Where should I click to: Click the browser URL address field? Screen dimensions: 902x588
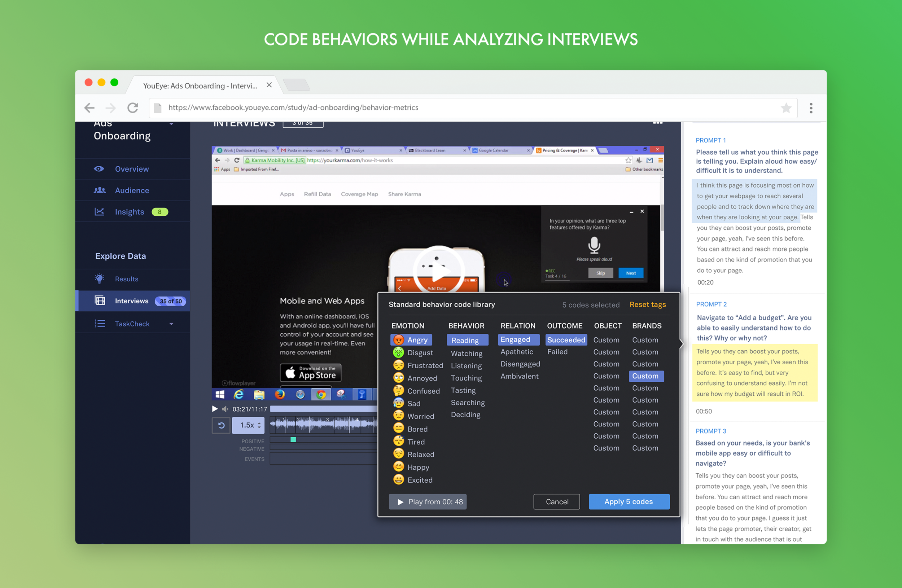[473, 108]
